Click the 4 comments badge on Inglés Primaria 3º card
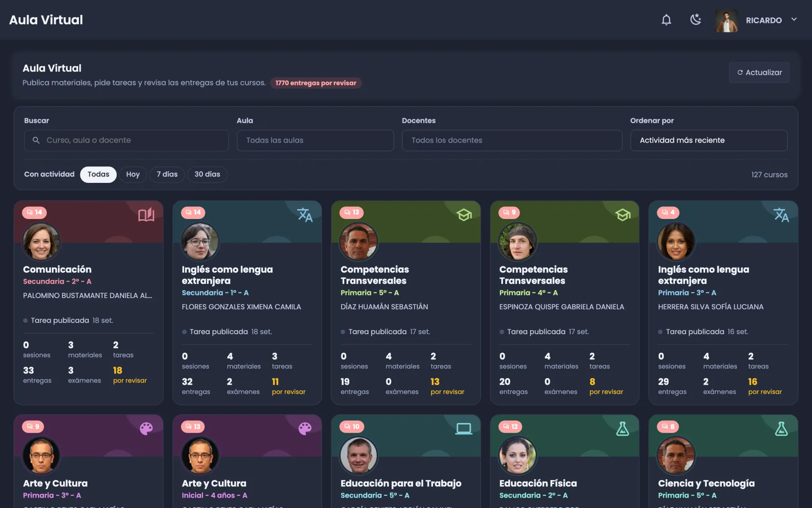812x508 pixels. [x=668, y=212]
